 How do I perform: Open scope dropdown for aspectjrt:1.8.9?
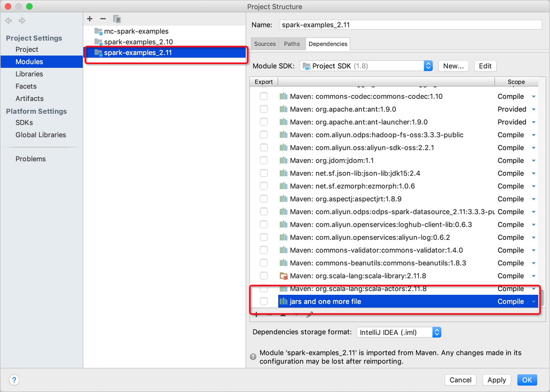(534, 199)
